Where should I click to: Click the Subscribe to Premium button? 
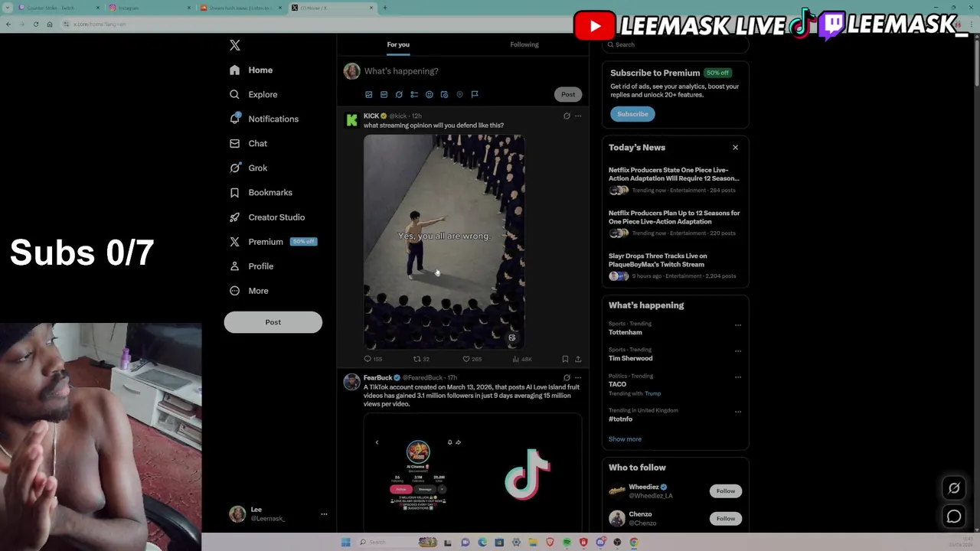[632, 114]
